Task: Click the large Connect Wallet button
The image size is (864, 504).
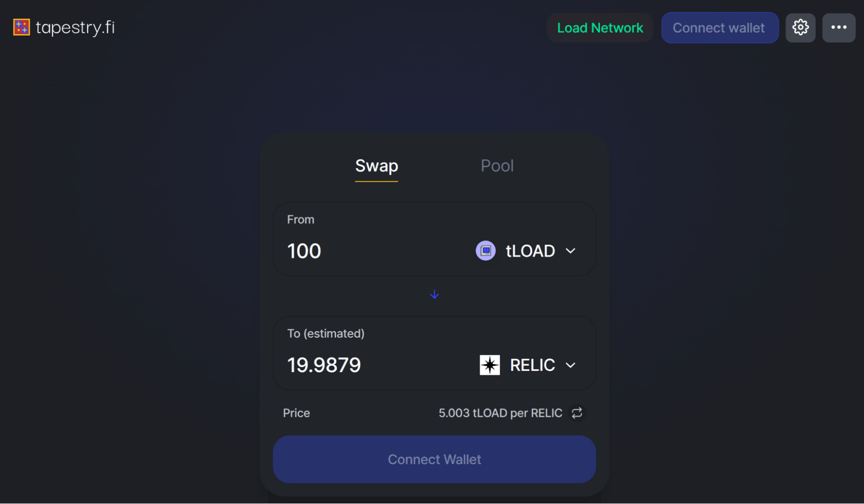Action: pos(434,459)
